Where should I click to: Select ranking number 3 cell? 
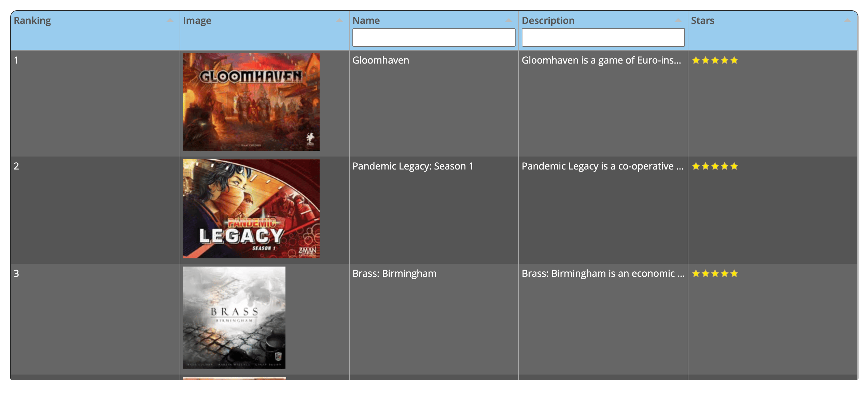[95, 319]
